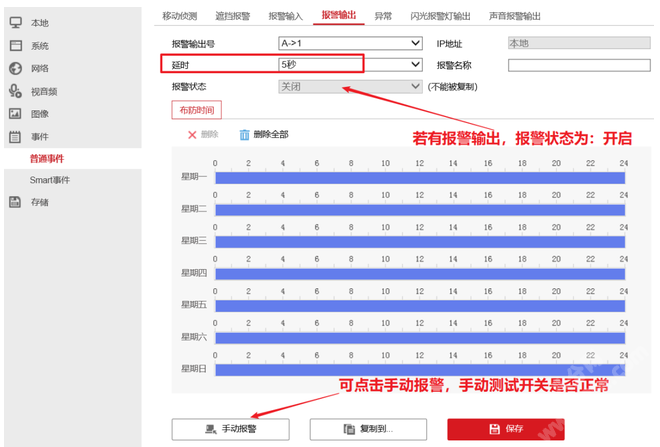This screenshot has height=447, width=660.
Task: Click the 图像 image icon in sidebar
Action: point(15,114)
